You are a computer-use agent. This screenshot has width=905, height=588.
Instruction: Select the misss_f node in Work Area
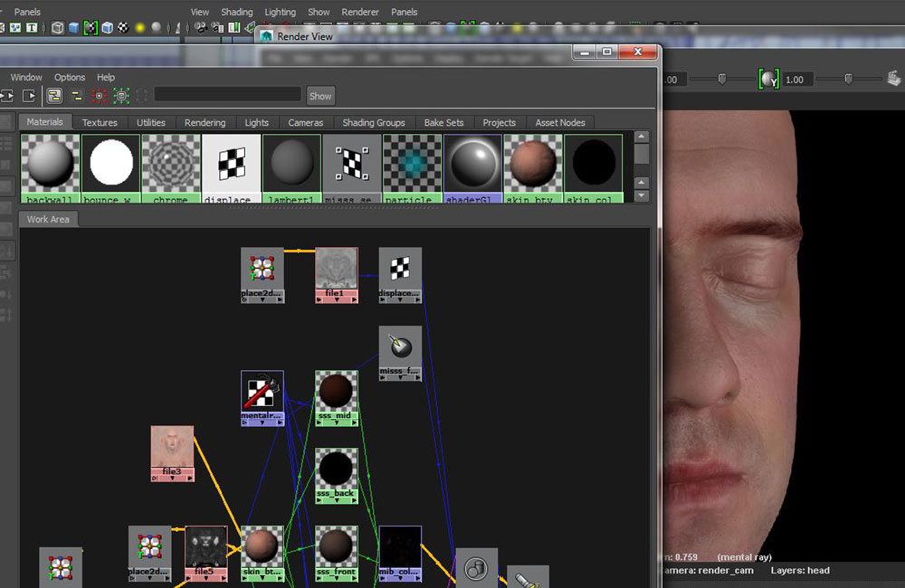[400, 353]
